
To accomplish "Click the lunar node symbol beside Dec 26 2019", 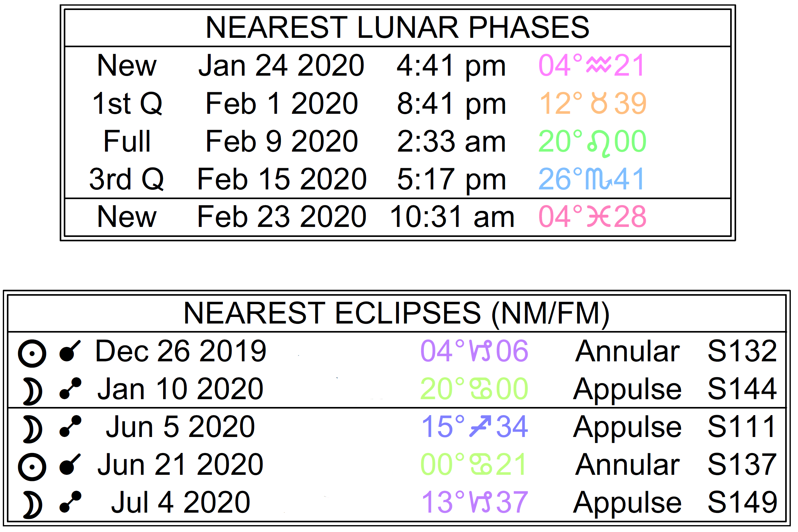I will click(70, 351).
